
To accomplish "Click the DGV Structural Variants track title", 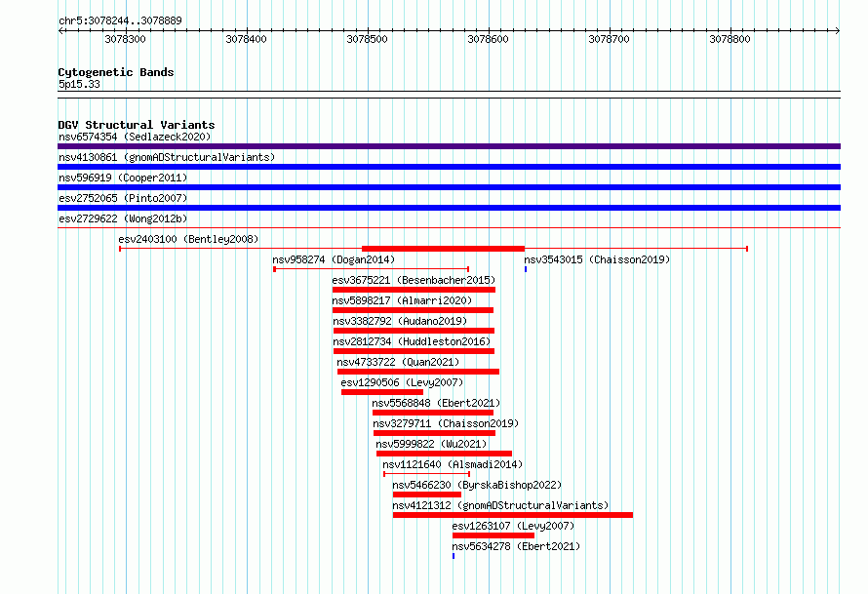I will pos(137,125).
